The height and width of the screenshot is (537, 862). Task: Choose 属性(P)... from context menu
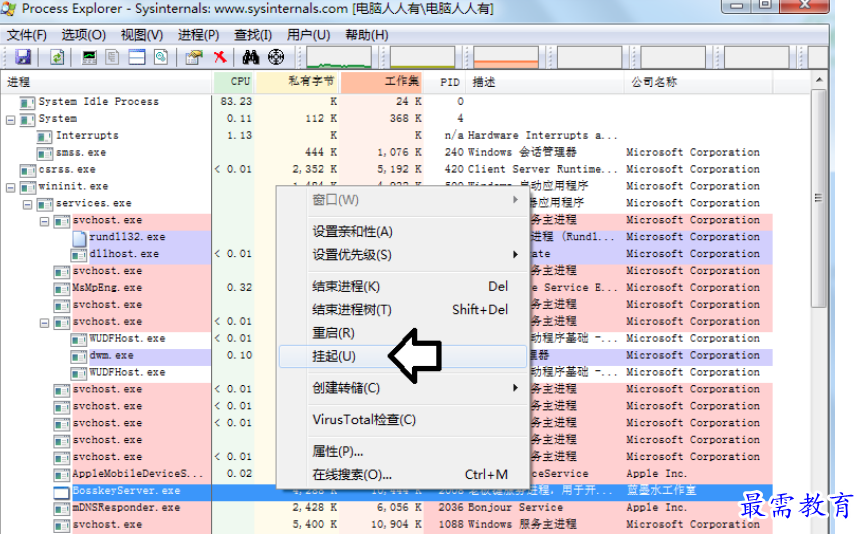(x=402, y=452)
